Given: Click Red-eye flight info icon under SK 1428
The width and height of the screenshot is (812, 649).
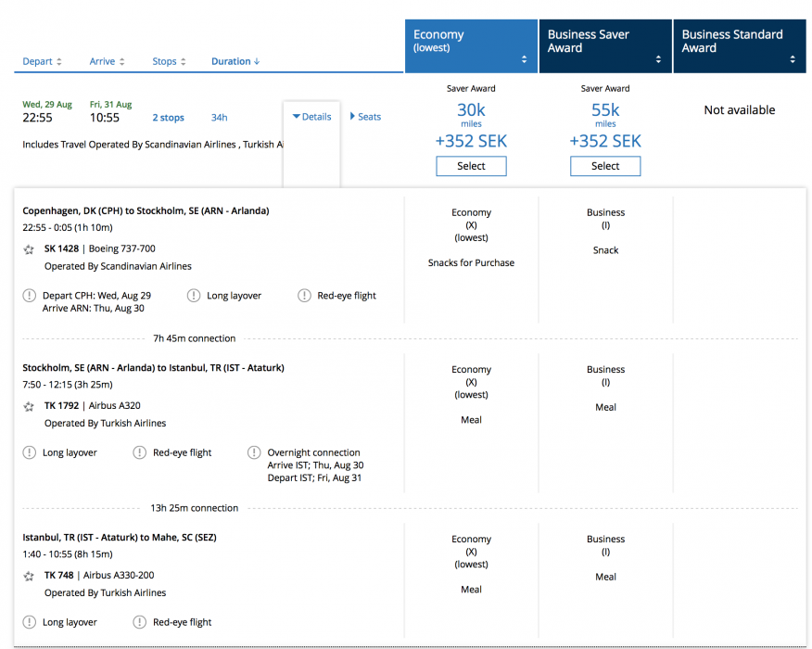Looking at the screenshot, I should click(304, 296).
